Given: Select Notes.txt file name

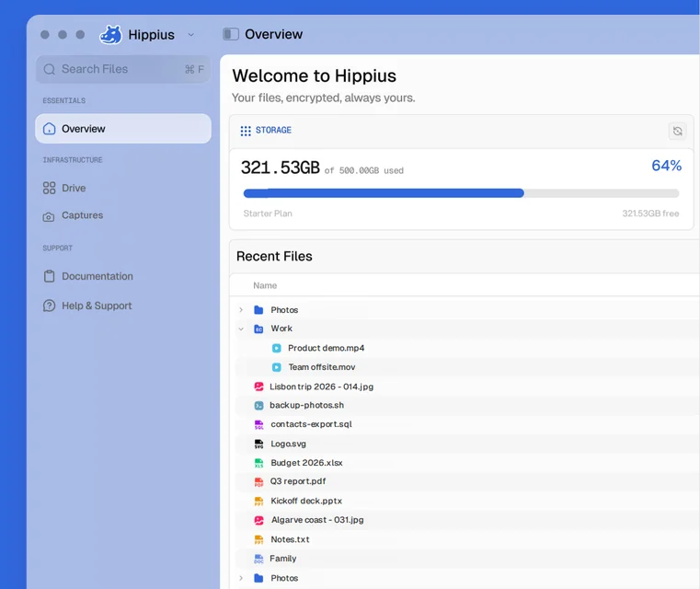Looking at the screenshot, I should click(290, 539).
